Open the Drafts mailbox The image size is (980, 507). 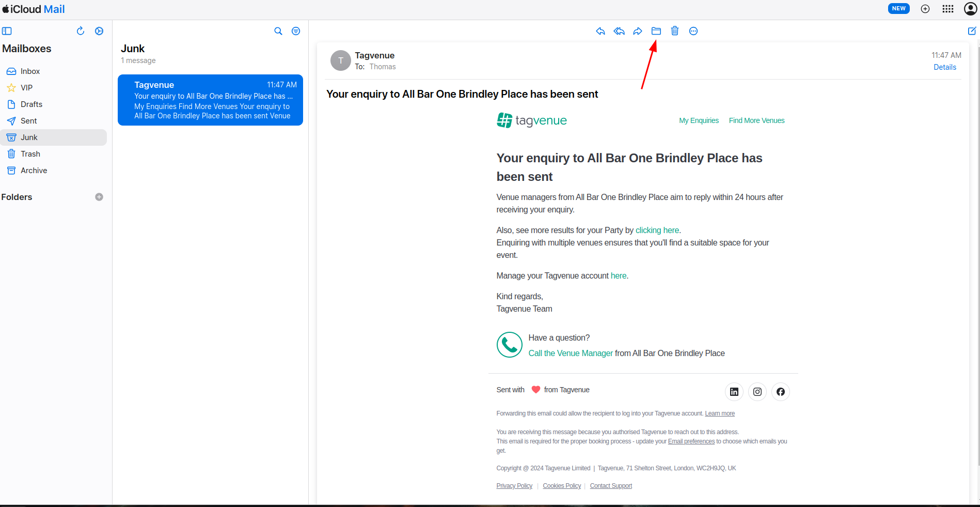54,104
